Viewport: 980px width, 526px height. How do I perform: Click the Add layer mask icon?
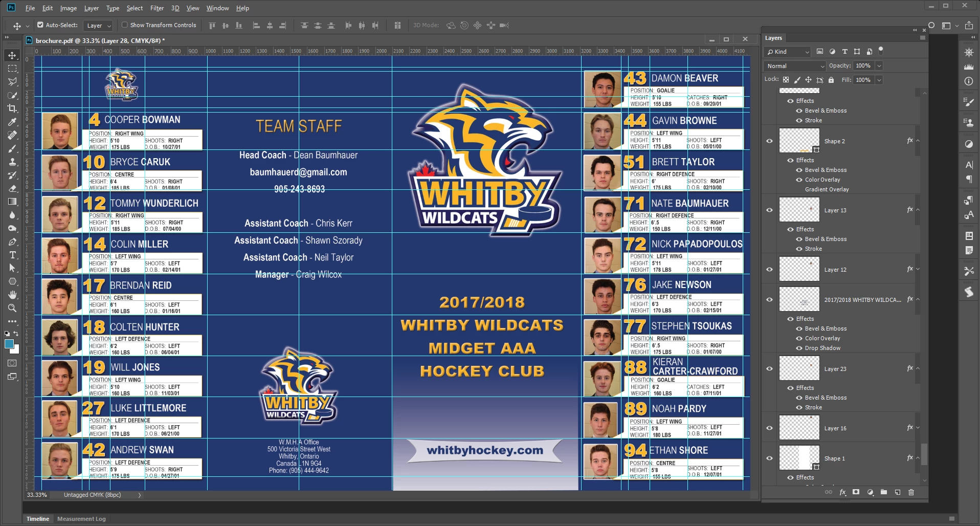[856, 492]
